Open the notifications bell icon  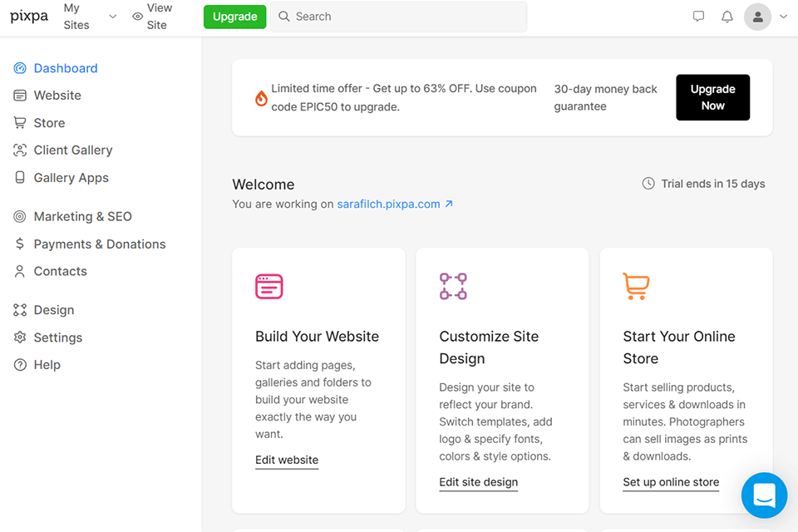(x=727, y=17)
